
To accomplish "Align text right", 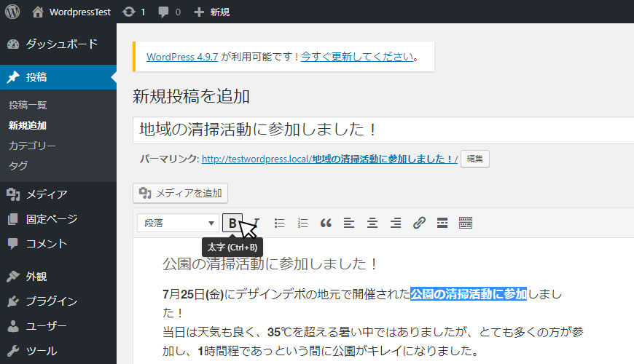I will point(396,223).
